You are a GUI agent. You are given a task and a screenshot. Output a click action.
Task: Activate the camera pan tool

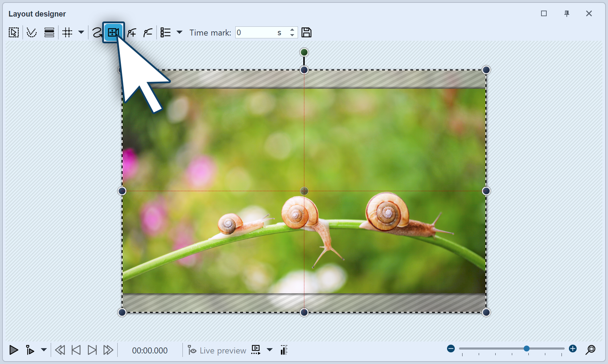(x=113, y=32)
